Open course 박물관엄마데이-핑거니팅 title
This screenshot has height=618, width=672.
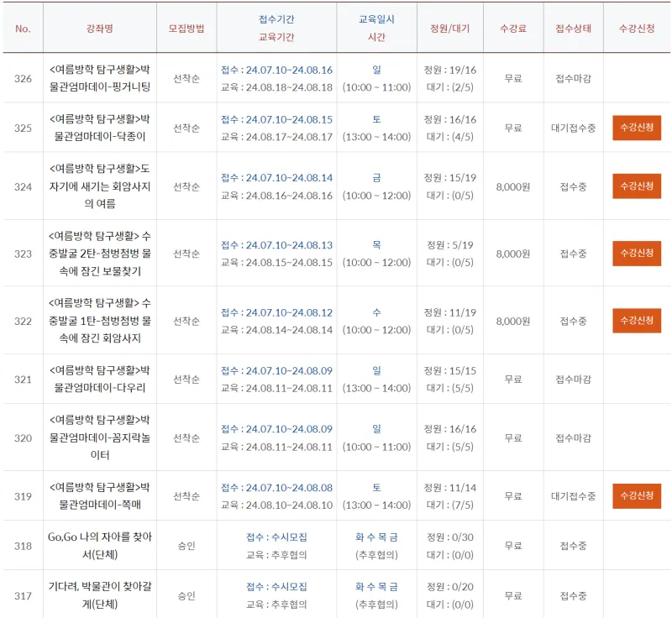coord(100,78)
